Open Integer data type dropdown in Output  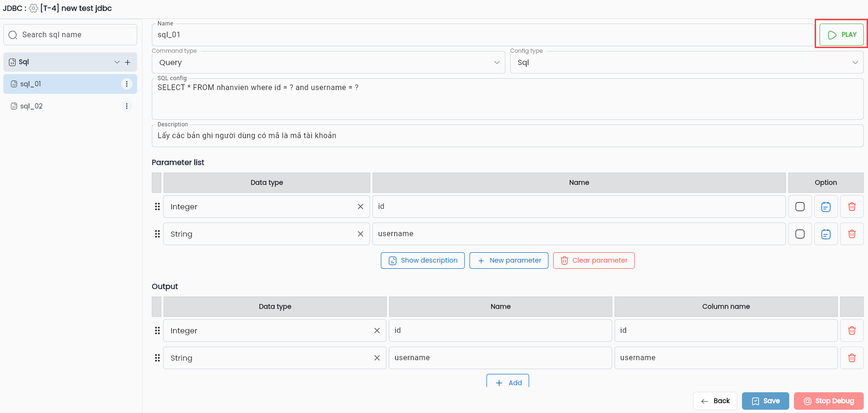click(275, 330)
